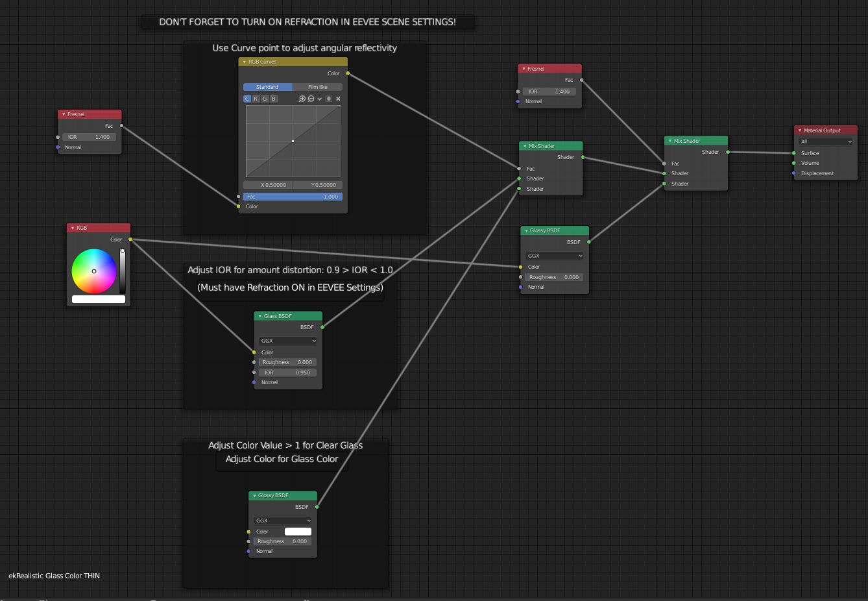Click Roughness field in Glossy BSDF with white swatch
868x601 pixels.
(283, 541)
